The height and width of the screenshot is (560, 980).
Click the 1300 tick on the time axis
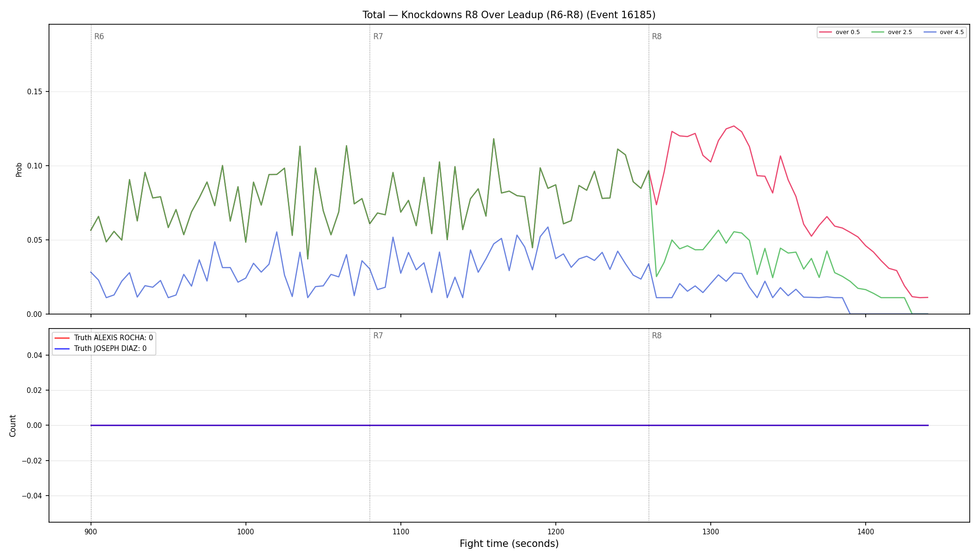click(711, 532)
